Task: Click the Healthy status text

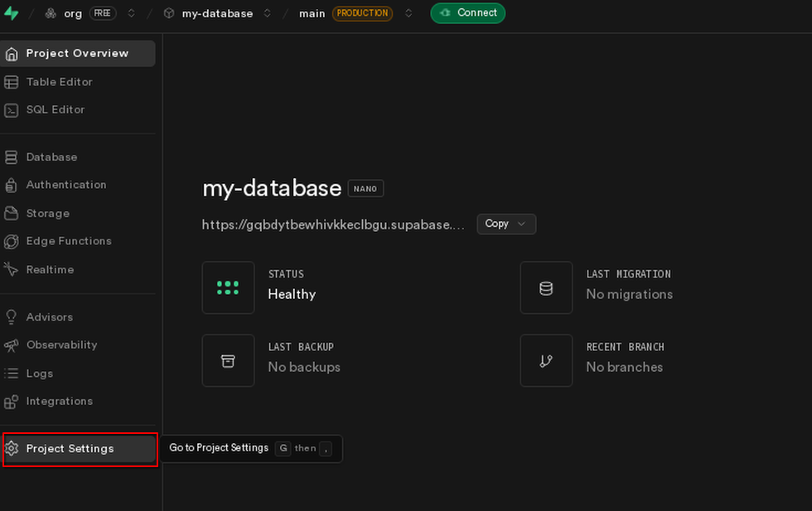Action: [292, 294]
